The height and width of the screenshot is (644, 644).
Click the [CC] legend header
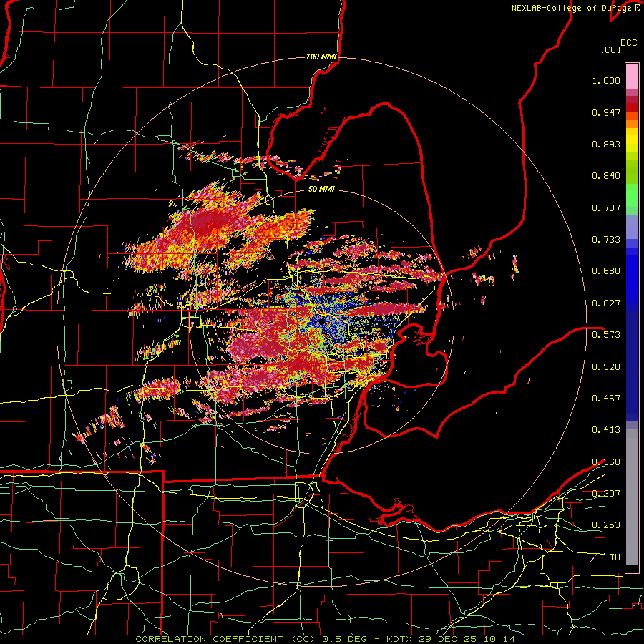[610, 49]
